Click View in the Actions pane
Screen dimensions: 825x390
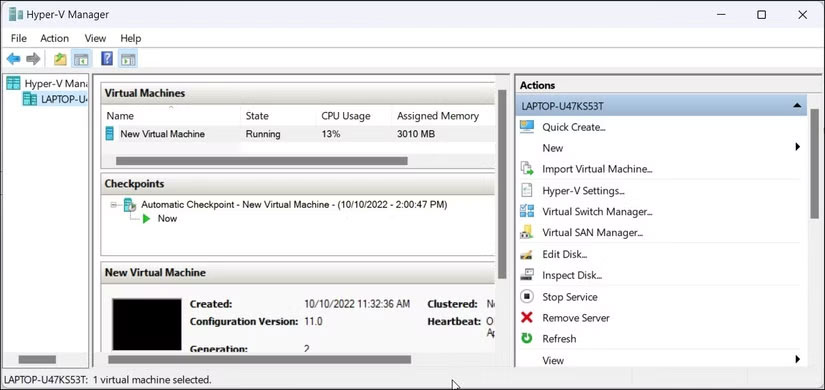(x=553, y=361)
